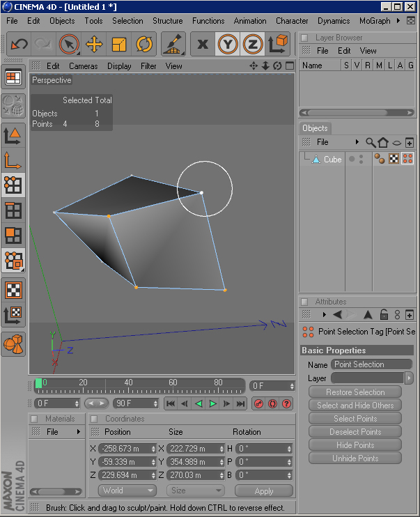Open viewport Display menu

[119, 66]
